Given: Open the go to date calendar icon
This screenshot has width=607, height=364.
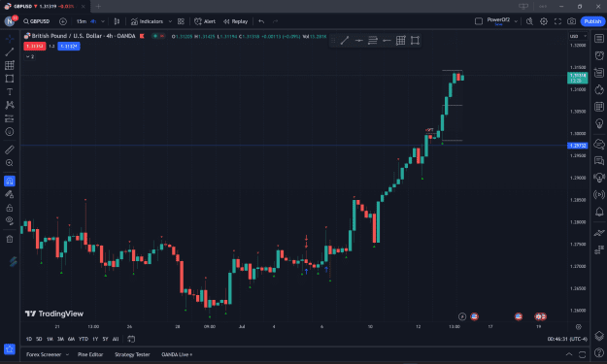Looking at the screenshot, I should click(131, 339).
